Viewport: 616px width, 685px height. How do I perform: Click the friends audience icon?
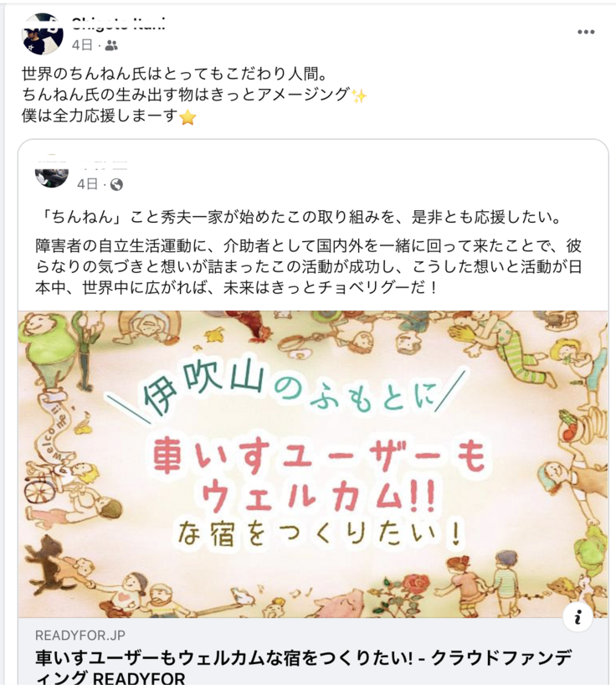pos(111,45)
